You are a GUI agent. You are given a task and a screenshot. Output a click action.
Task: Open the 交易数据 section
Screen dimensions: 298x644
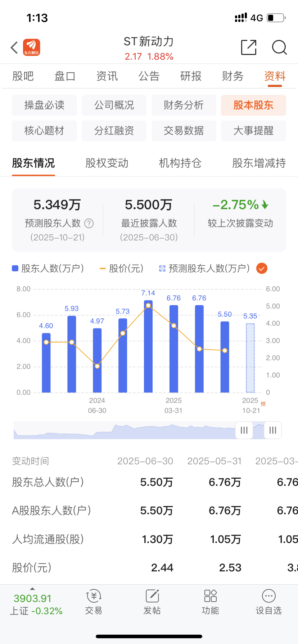tap(184, 131)
